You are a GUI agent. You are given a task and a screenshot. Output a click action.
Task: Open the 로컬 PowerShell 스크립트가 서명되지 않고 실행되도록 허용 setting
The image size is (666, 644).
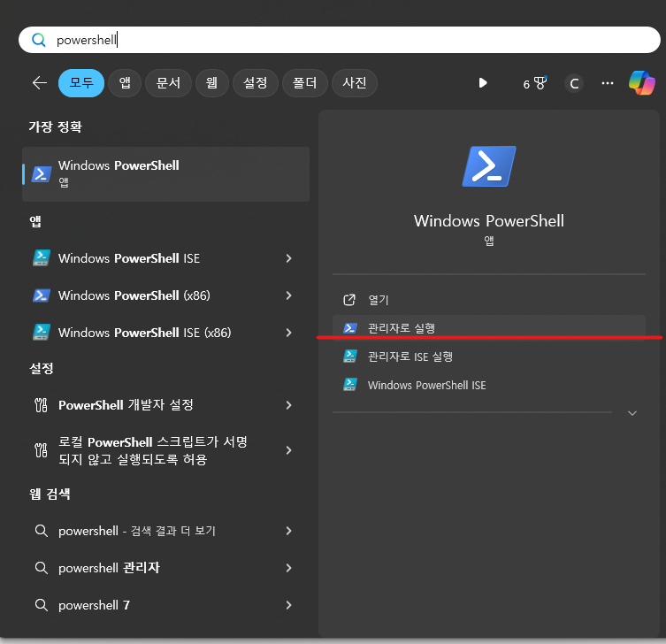pyautogui.click(x=165, y=450)
